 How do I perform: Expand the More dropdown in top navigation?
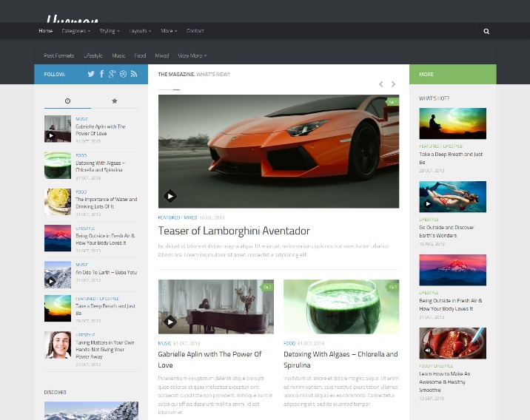point(169,31)
